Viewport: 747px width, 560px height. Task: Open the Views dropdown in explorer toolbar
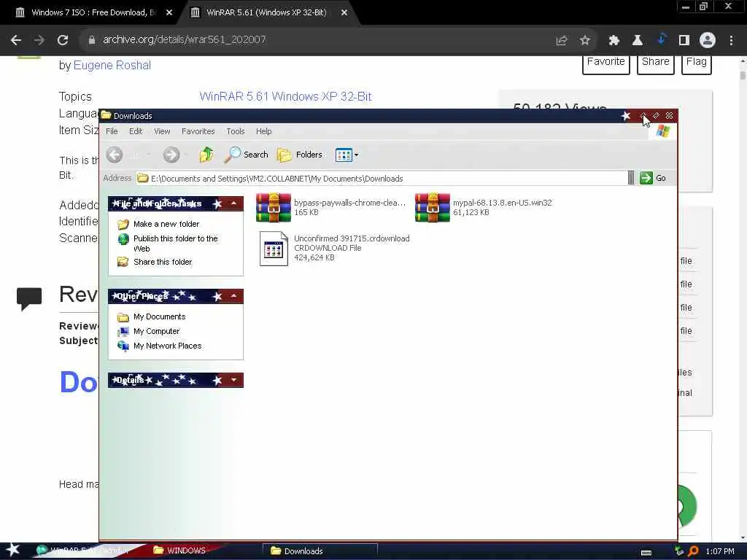point(347,155)
